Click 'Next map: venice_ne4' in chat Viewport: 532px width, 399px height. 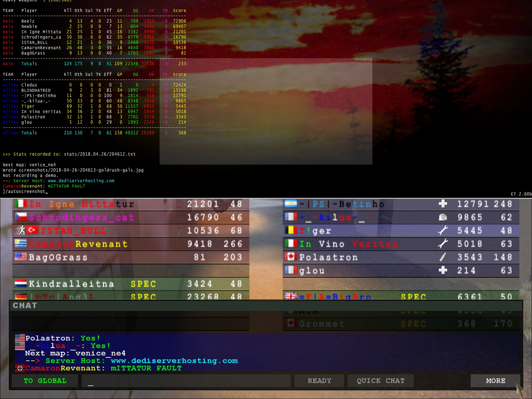coord(75,353)
